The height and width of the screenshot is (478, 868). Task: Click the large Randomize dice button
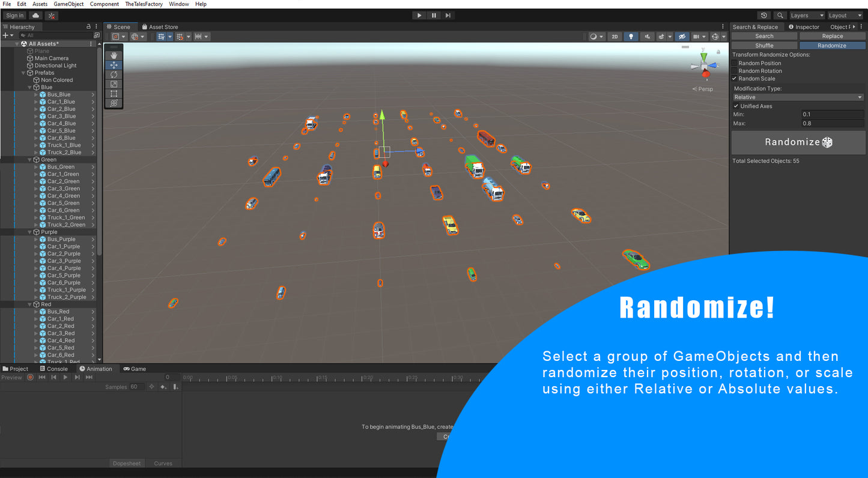point(798,142)
